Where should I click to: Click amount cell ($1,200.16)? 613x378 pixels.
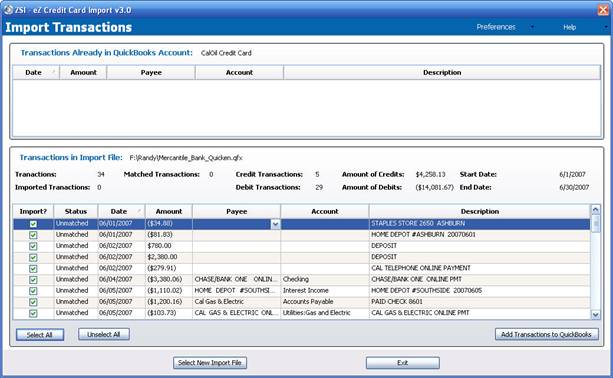(x=168, y=302)
